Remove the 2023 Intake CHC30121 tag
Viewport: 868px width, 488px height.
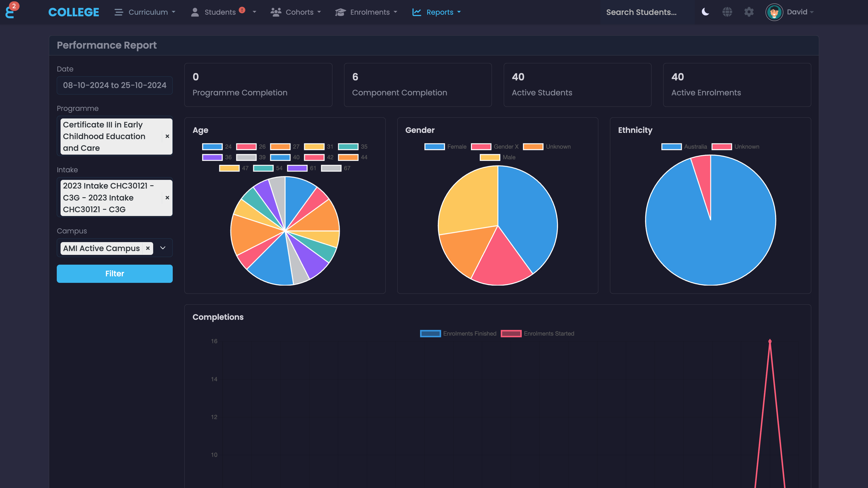point(167,198)
